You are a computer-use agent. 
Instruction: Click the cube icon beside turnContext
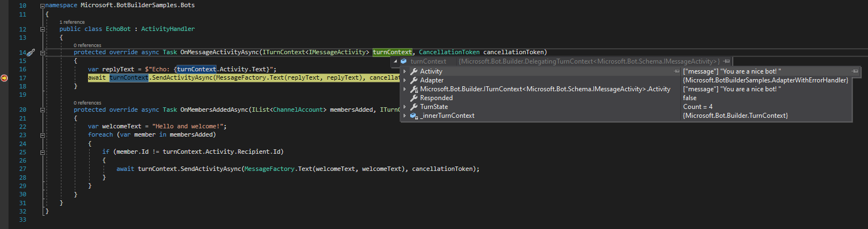tap(404, 61)
